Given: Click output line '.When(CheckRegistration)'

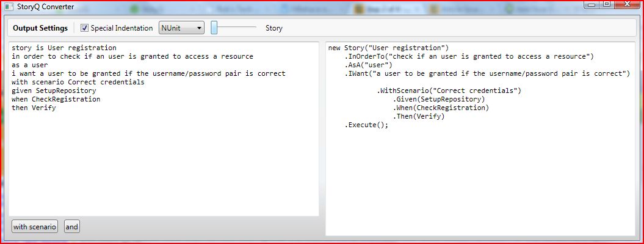Looking at the screenshot, I should 441,108.
